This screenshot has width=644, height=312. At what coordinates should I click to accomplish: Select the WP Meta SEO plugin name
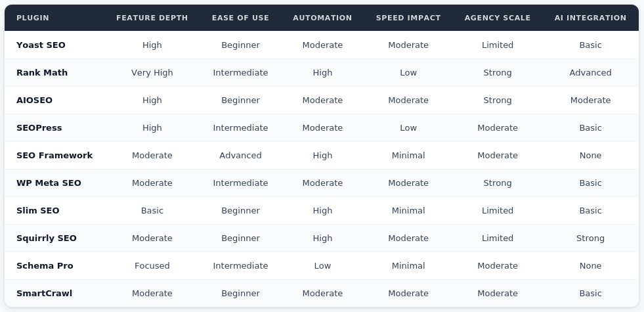click(x=49, y=183)
